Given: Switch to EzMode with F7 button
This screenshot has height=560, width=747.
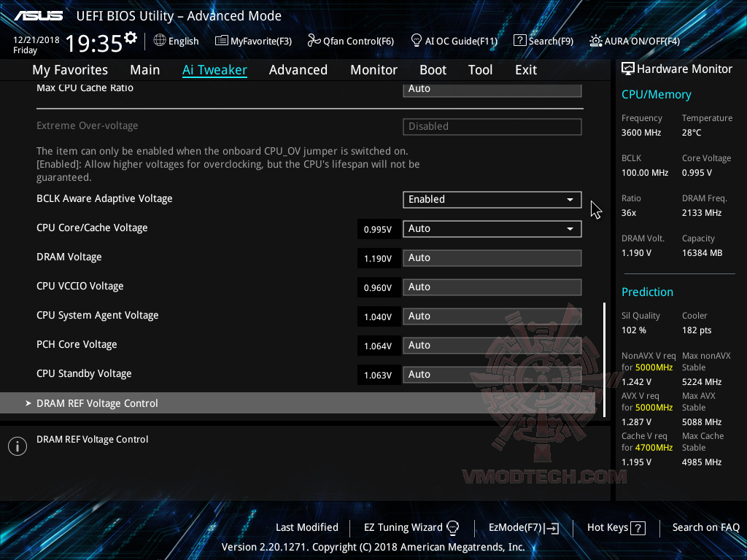Looking at the screenshot, I should (522, 527).
